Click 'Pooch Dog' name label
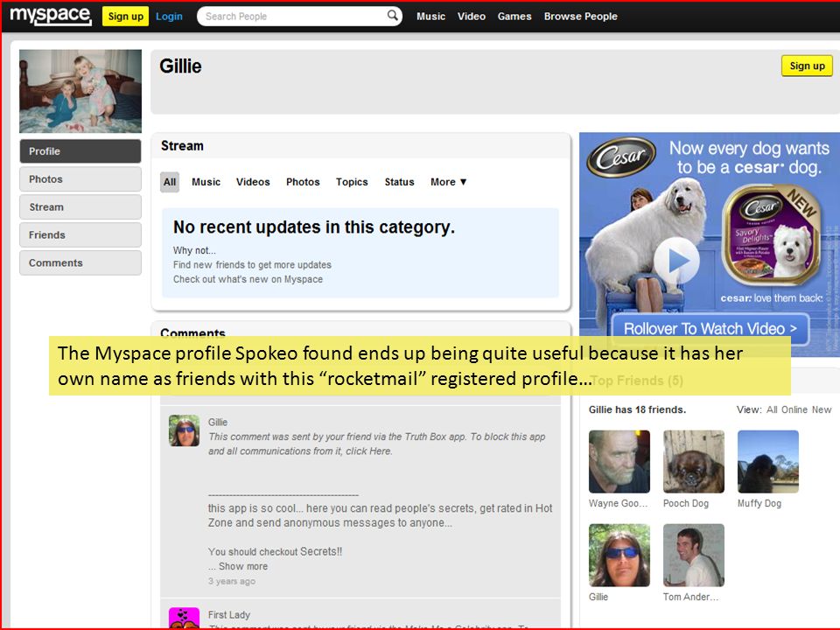 (x=686, y=503)
